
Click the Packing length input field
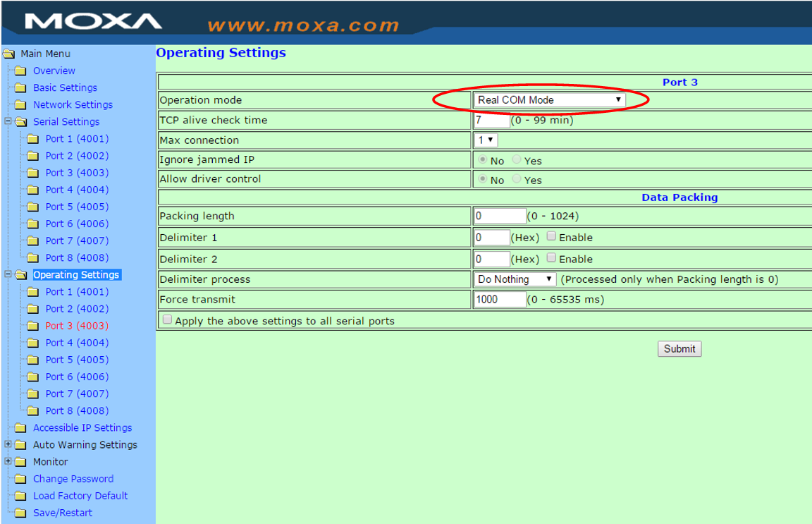[x=500, y=216]
